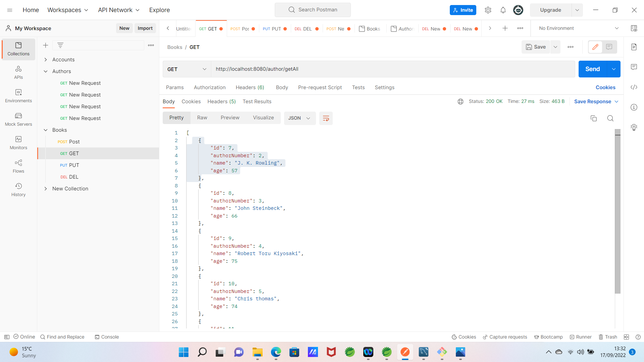Open the HTTP method GET dropdown
Viewport: 644px width, 362px height.
[187, 69]
